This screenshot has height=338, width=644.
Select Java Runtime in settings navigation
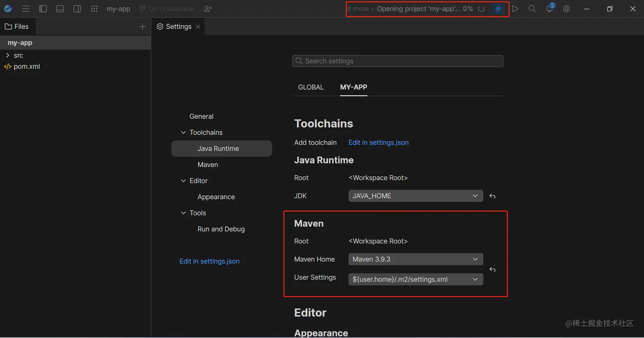click(x=221, y=149)
